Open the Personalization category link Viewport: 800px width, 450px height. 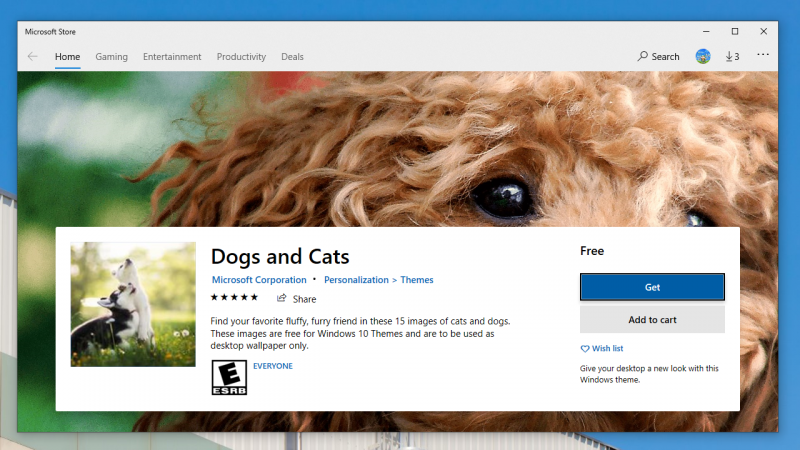point(356,280)
